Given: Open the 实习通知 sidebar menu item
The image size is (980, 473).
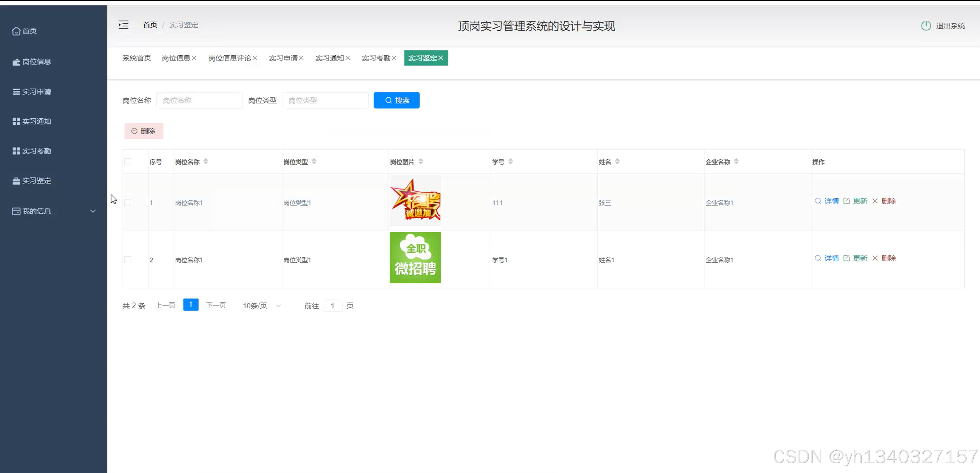Looking at the screenshot, I should point(36,121).
